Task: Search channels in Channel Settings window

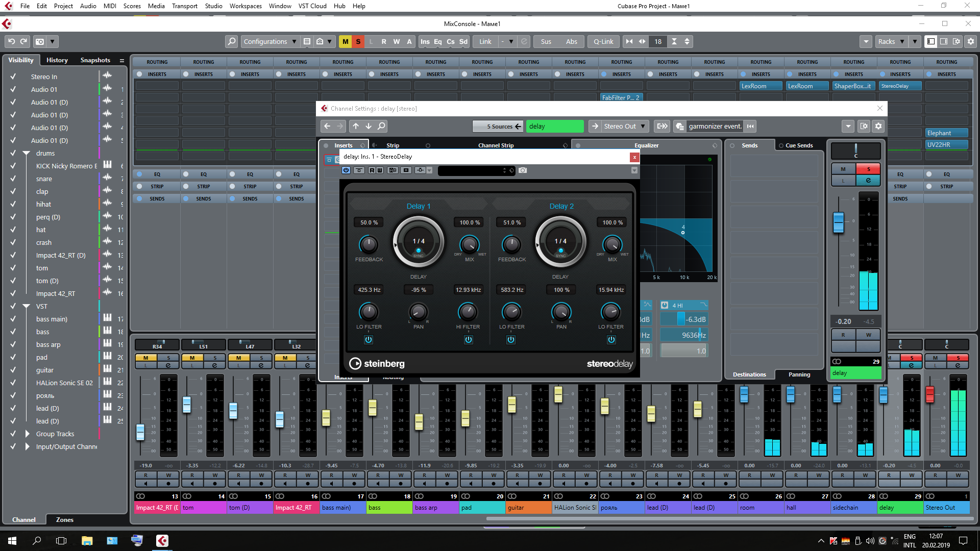Action: (x=381, y=126)
